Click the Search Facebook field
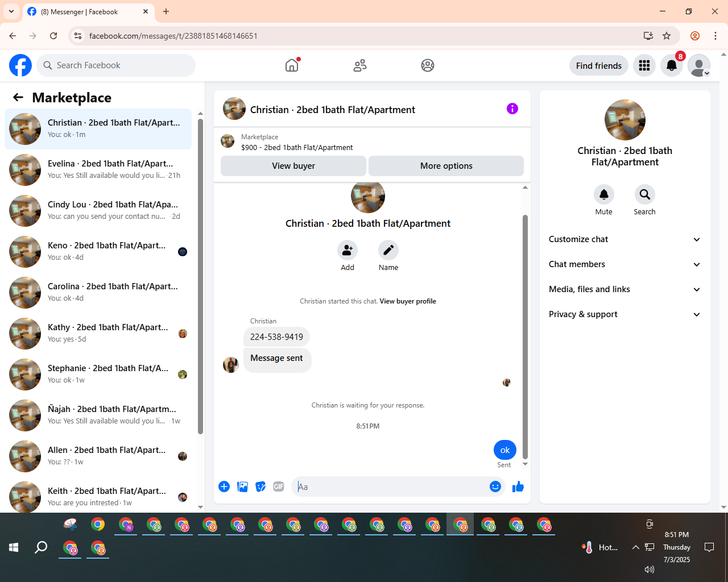The height and width of the screenshot is (582, 728). tap(116, 65)
